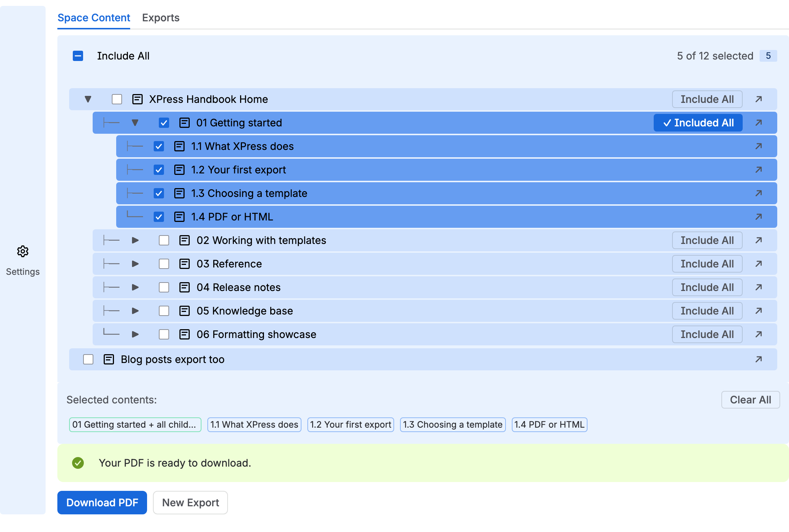Check the 05 Knowledge base checkbox
The image size is (789, 532).
tap(164, 311)
